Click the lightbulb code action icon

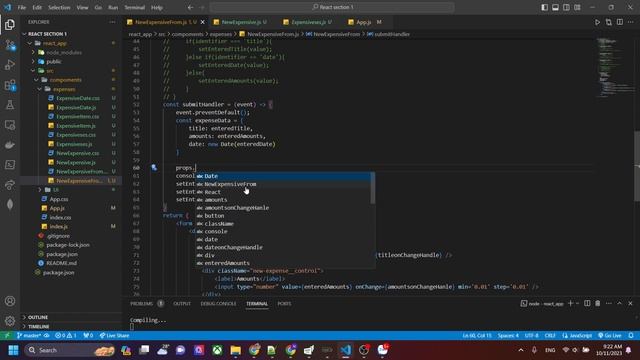pyautogui.click(x=154, y=167)
